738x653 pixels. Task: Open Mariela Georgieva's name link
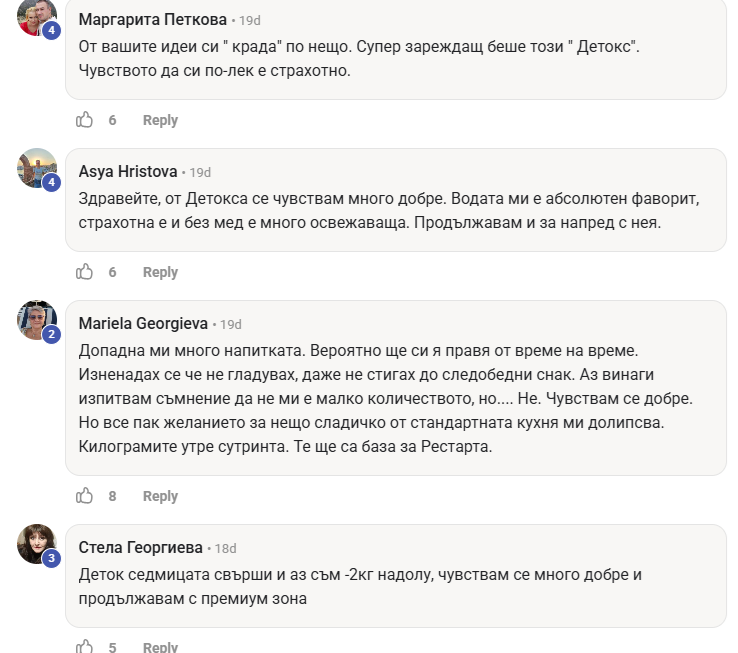143,324
